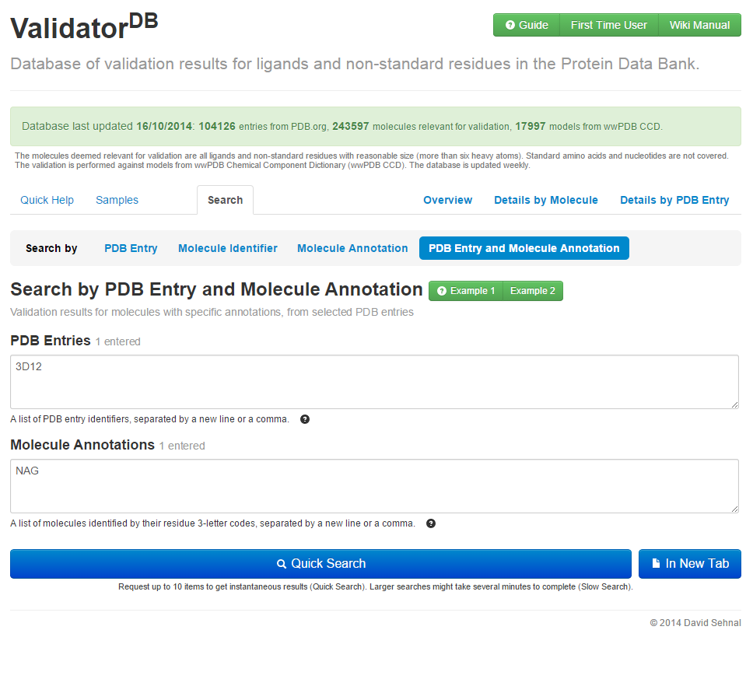Click help icon beside molecule codes hint
This screenshot has width=746, height=700.
coord(431,523)
